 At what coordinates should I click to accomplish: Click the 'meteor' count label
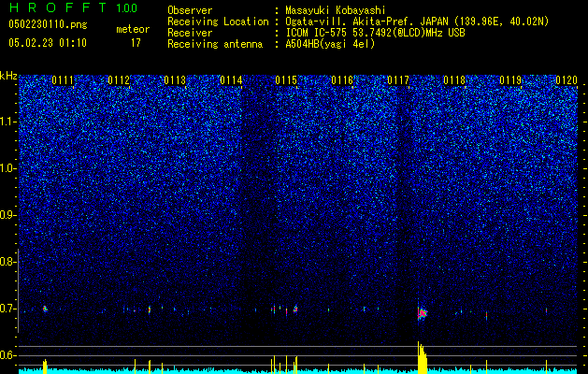(x=133, y=29)
